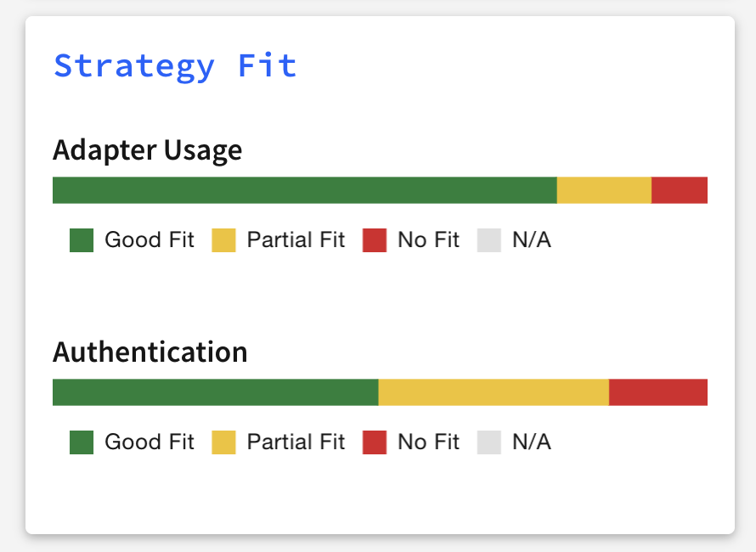The width and height of the screenshot is (756, 552).
Task: Toggle the red No Fit swatch under Authentication
Action: (375, 442)
